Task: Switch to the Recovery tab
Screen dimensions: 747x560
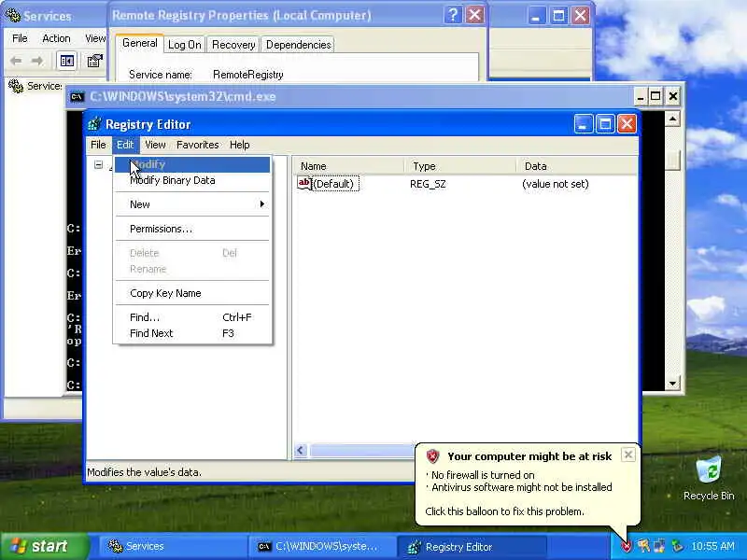Action: pos(233,45)
